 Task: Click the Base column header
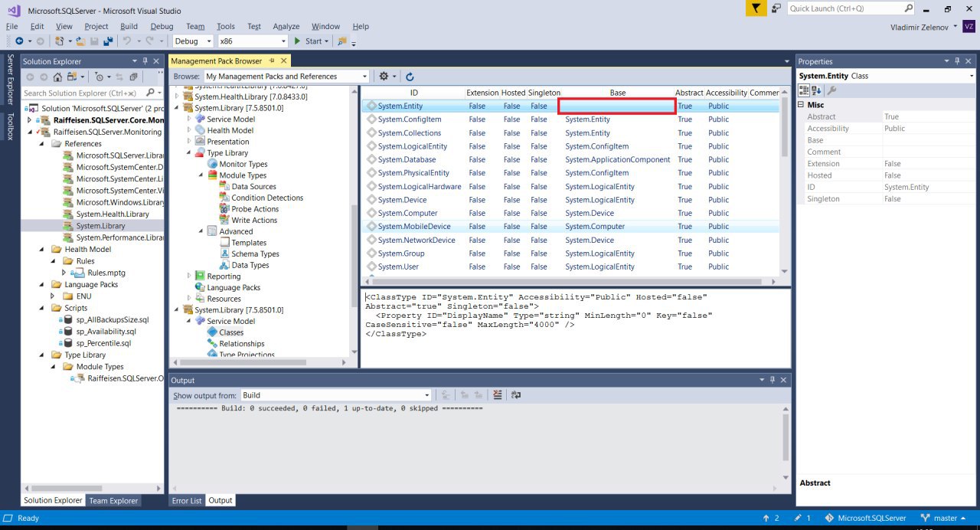[617, 93]
